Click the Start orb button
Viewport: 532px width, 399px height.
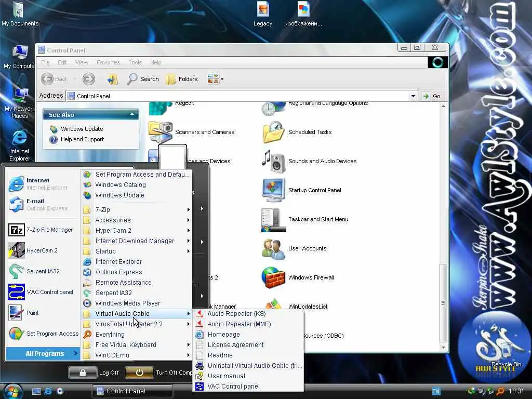12,391
